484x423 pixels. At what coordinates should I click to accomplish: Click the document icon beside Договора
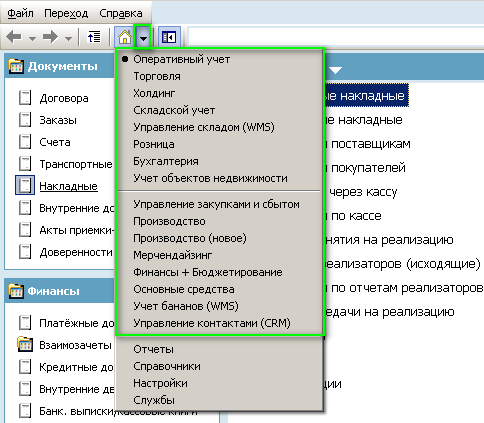(25, 98)
